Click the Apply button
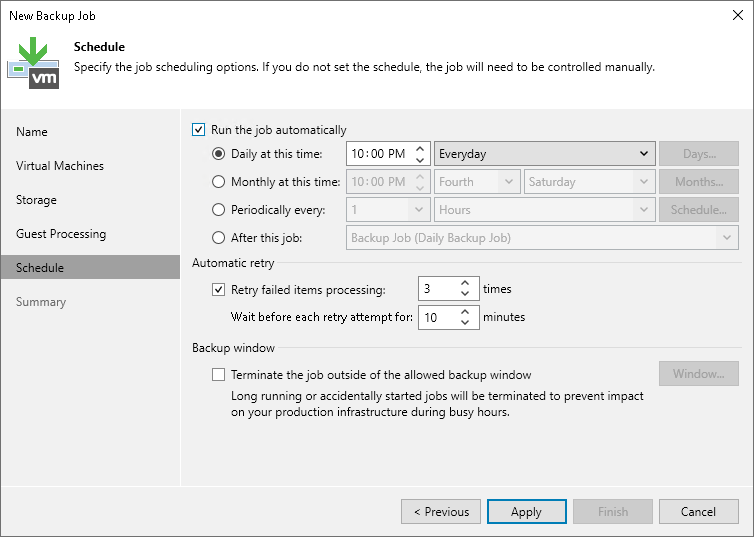This screenshot has height=537, width=754. (526, 512)
